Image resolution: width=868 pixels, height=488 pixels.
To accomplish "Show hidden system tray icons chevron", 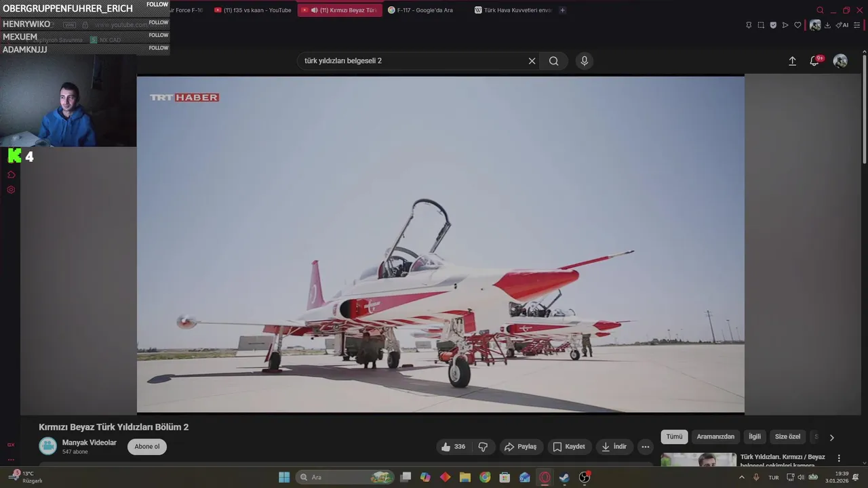I will coord(741,477).
